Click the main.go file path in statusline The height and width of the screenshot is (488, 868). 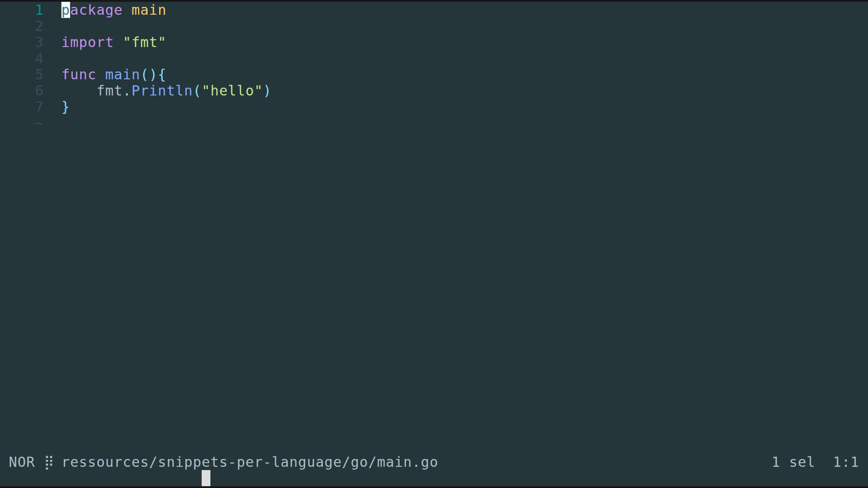point(250,462)
